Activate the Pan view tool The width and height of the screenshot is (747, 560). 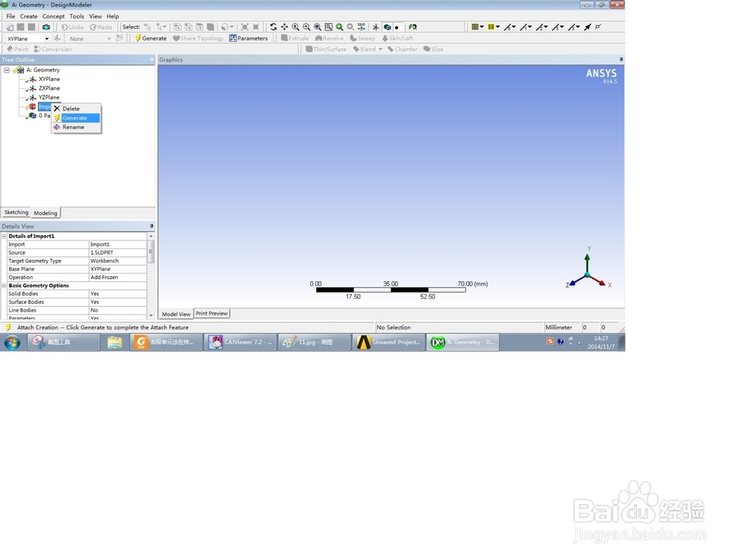pyautogui.click(x=285, y=27)
